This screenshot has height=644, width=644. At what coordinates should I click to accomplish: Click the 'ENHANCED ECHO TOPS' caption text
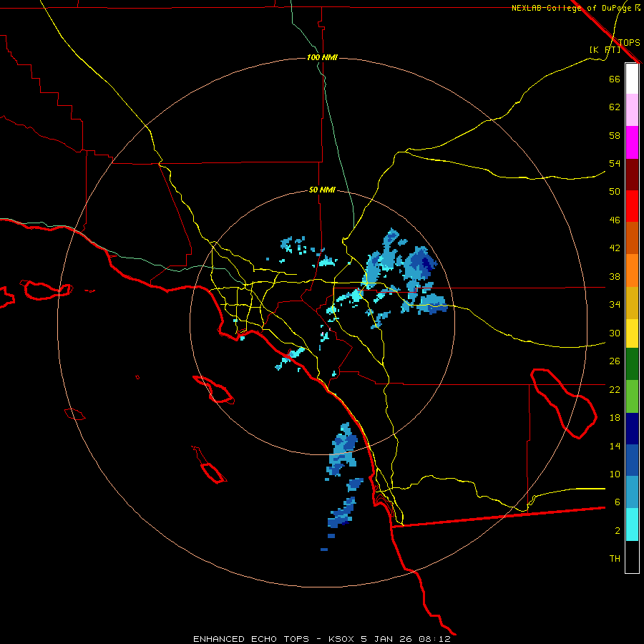click(251, 639)
